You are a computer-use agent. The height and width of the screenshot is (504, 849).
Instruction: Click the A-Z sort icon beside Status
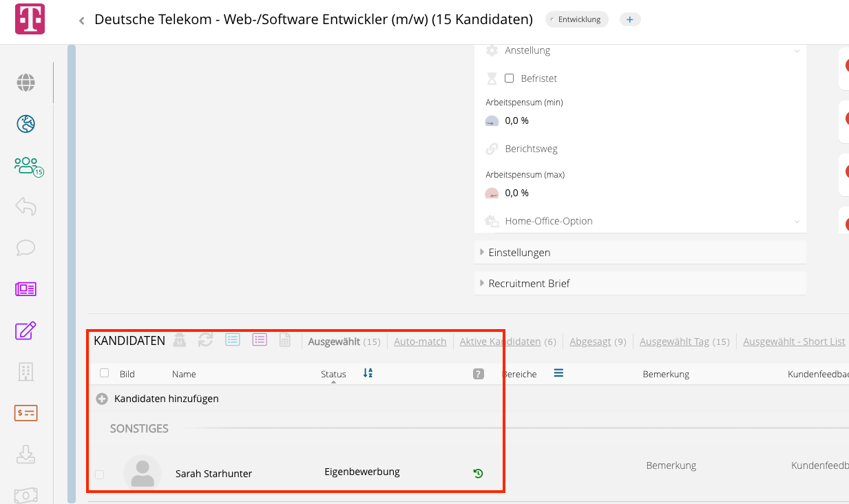368,373
